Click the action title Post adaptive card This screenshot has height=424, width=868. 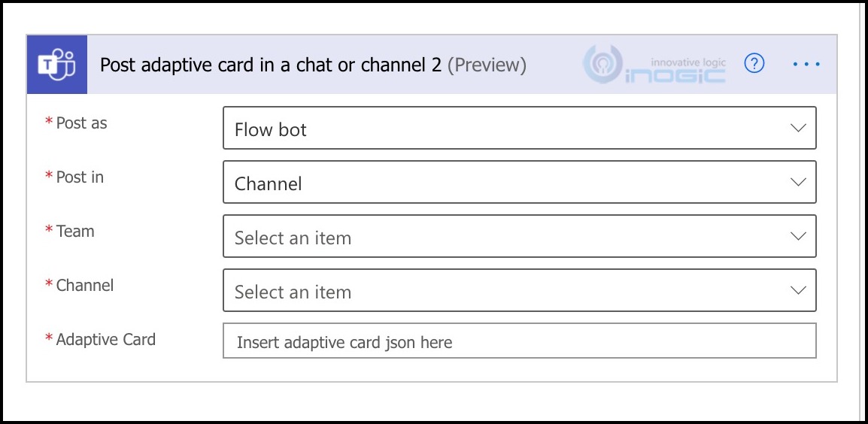(x=272, y=65)
